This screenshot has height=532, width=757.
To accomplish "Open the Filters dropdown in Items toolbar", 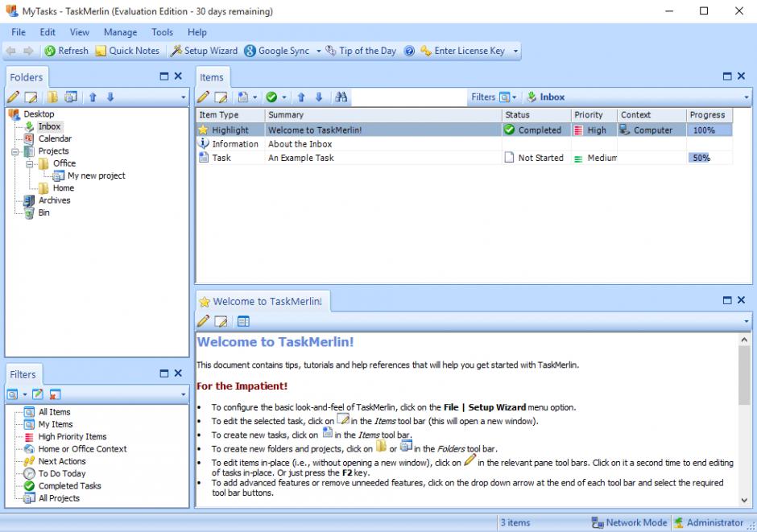I will 494,97.
